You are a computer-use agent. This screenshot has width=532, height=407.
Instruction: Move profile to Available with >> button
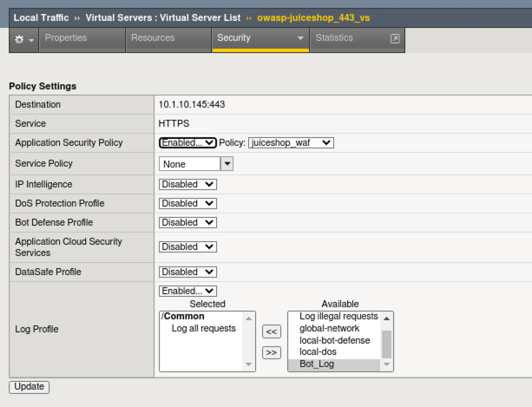click(x=272, y=352)
